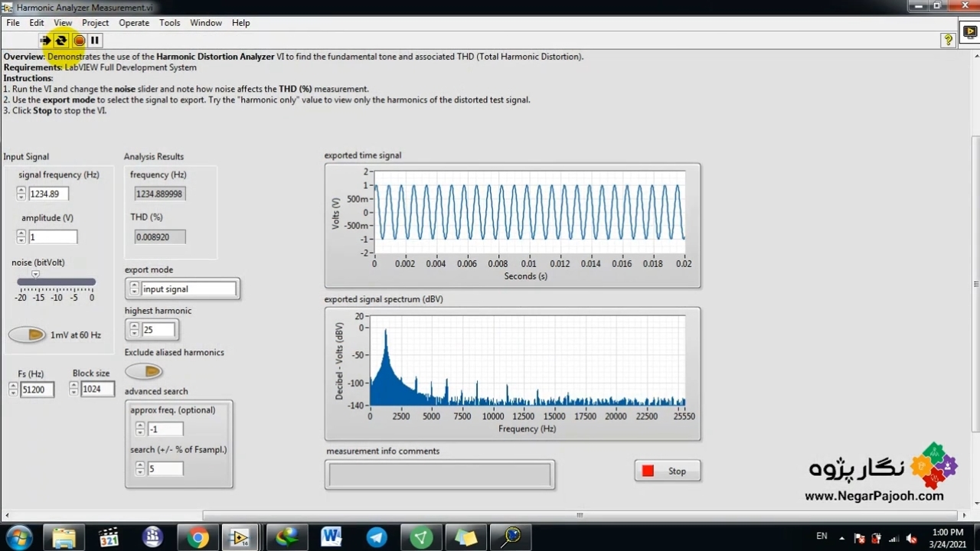Open the Operate menu
The image size is (980, 551).
133,23
